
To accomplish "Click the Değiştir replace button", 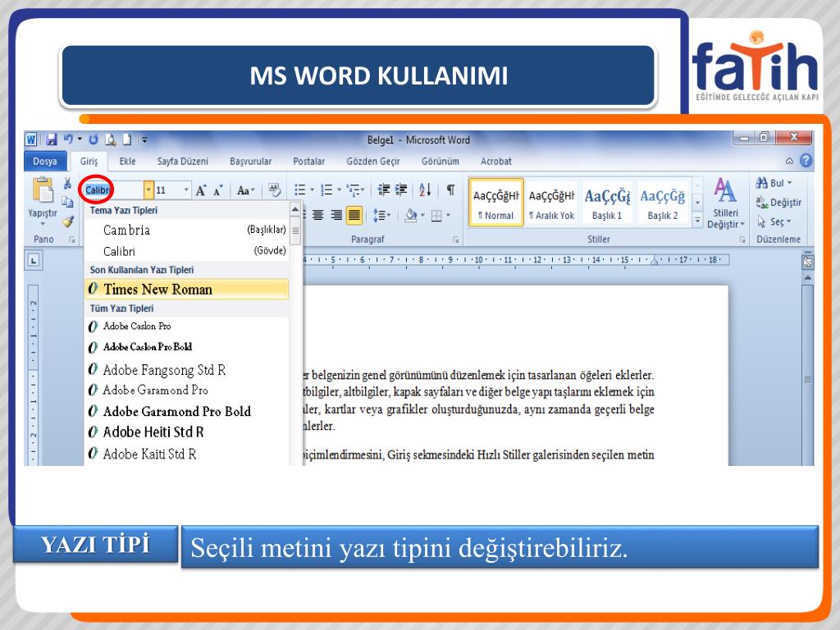I will pyautogui.click(x=778, y=203).
